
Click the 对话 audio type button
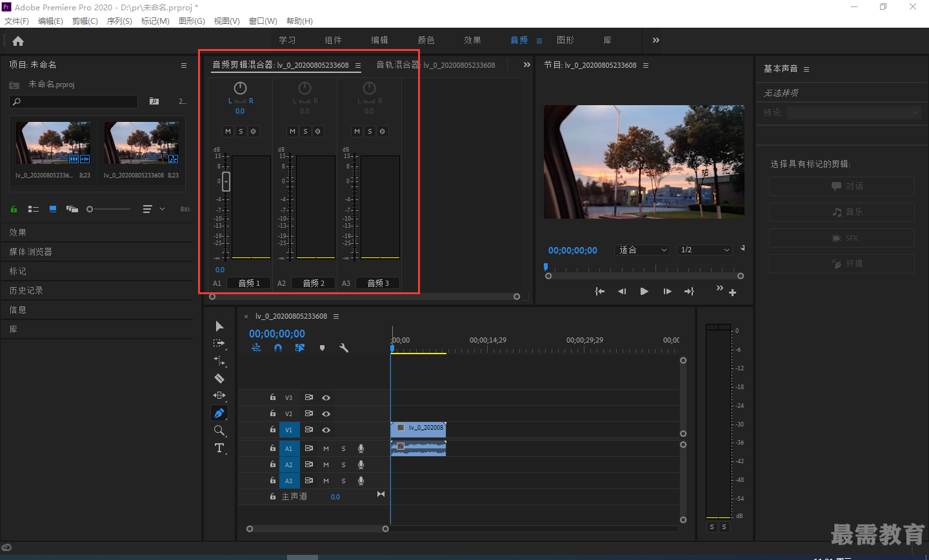[841, 186]
